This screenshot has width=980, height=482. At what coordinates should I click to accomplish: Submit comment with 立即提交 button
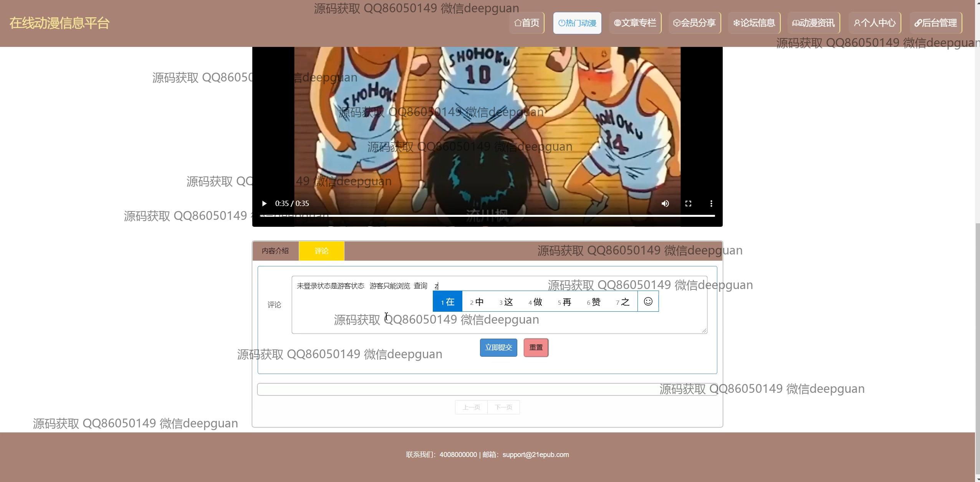pyautogui.click(x=498, y=347)
